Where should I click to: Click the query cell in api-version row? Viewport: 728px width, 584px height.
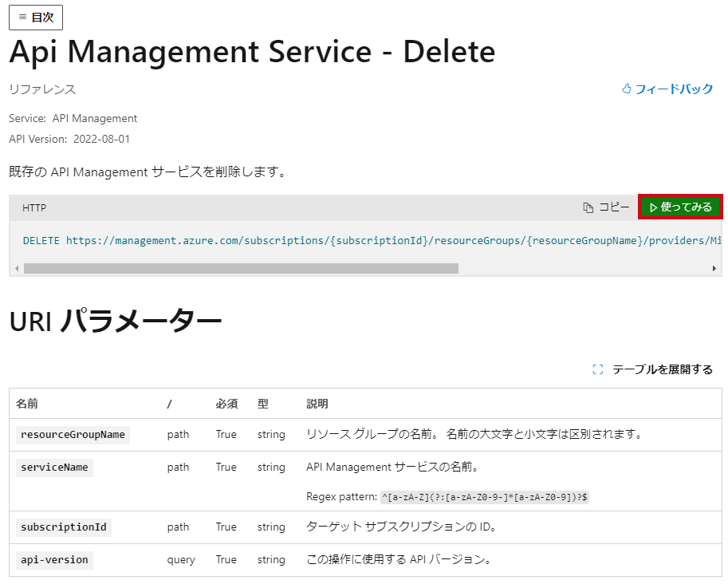click(x=181, y=560)
